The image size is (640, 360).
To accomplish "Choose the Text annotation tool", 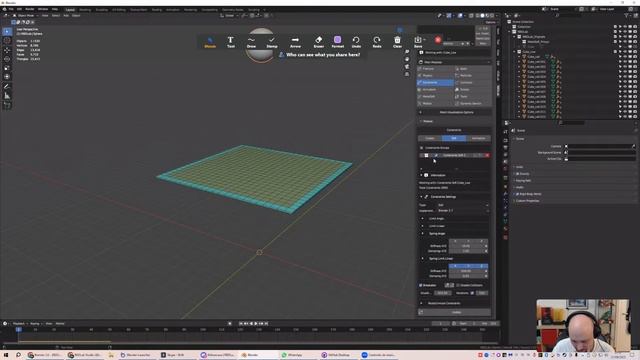I will tap(231, 42).
